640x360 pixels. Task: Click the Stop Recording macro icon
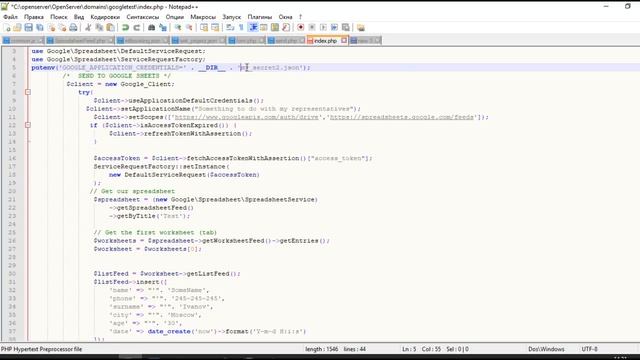[x=312, y=28]
